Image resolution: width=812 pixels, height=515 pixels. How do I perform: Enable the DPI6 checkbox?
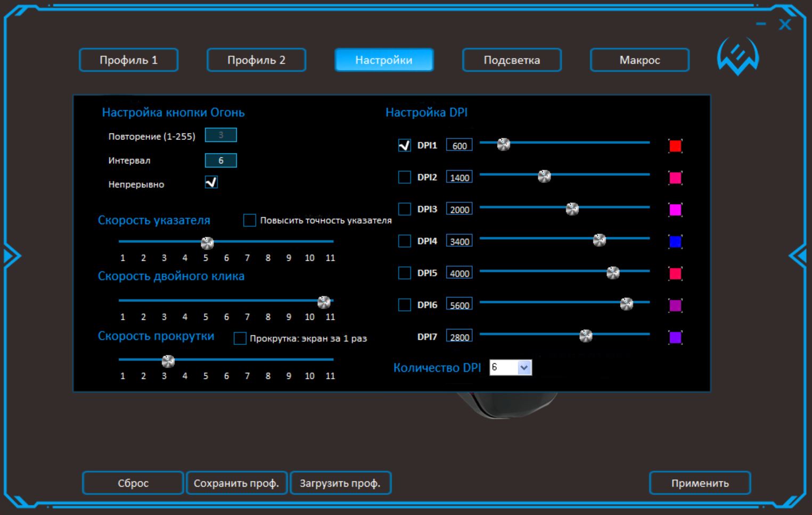click(x=405, y=305)
